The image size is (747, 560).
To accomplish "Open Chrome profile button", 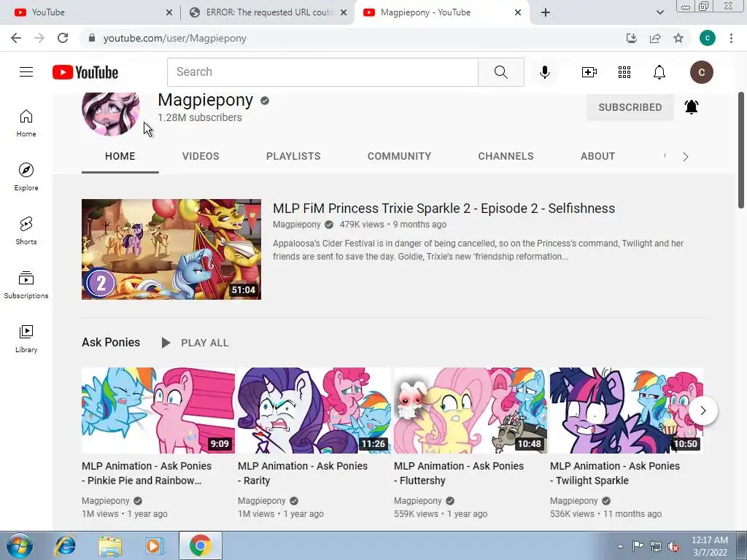I will point(708,38).
